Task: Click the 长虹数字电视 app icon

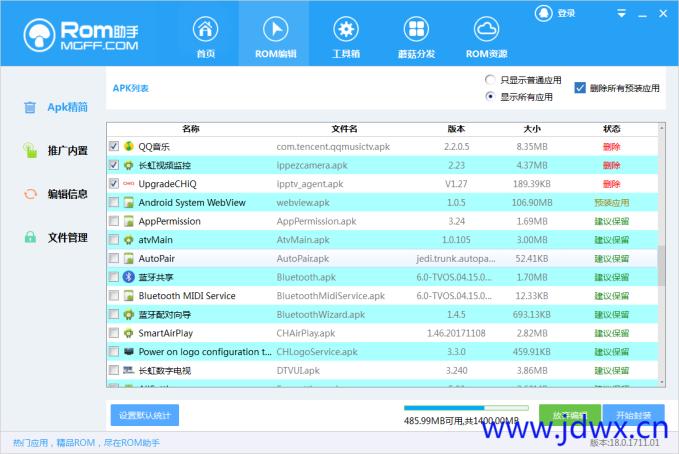Action: pyautogui.click(x=129, y=370)
